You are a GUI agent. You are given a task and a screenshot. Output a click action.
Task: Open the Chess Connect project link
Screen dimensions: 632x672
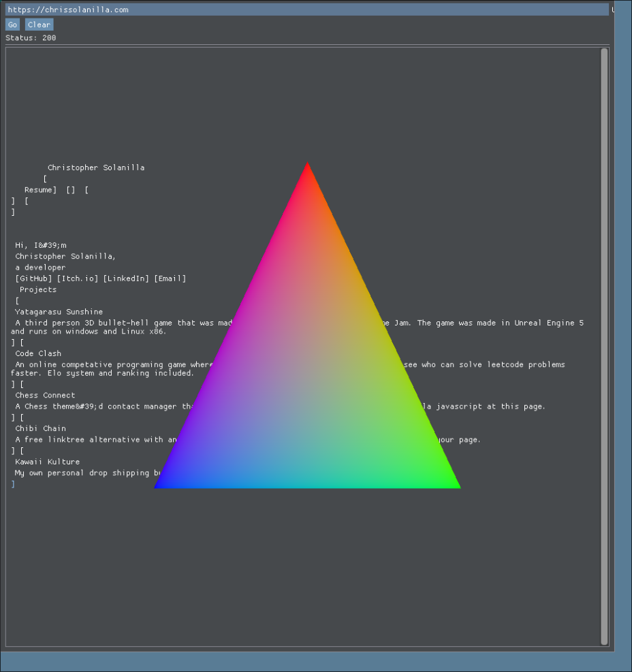pos(45,395)
